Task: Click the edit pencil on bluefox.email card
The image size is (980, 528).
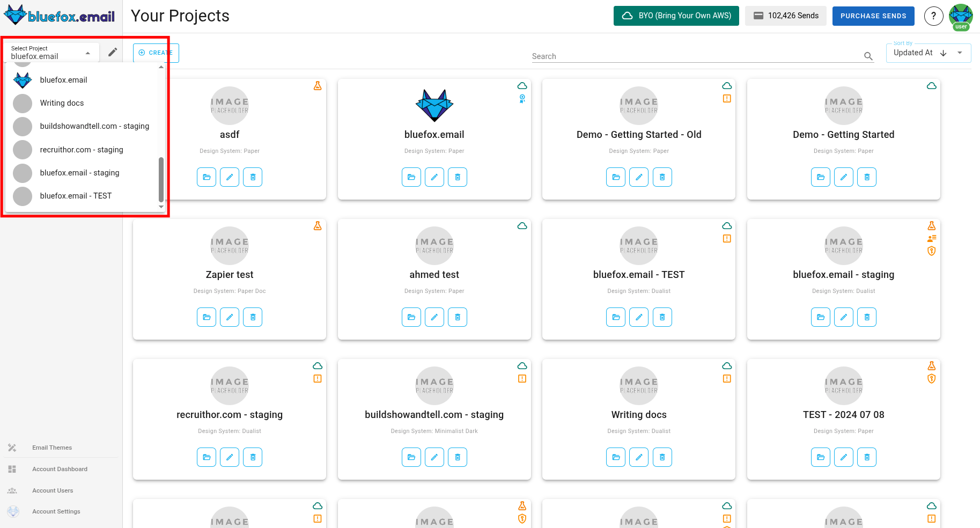Action: click(x=434, y=177)
